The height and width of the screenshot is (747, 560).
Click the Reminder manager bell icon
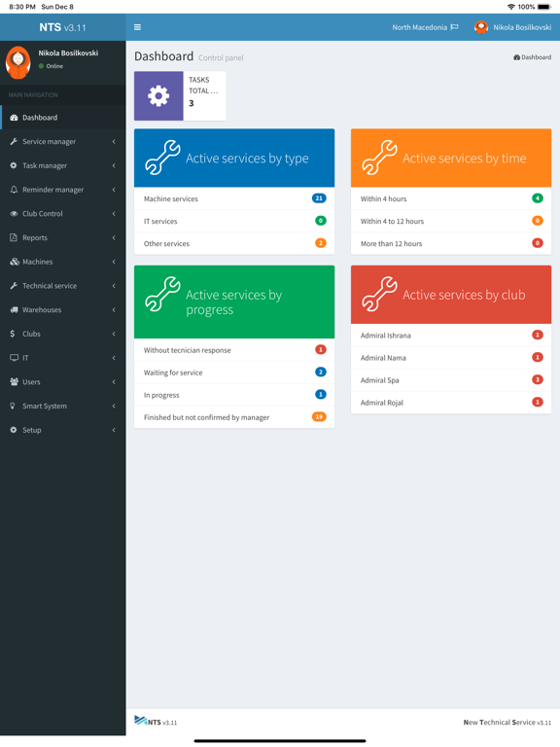[14, 190]
